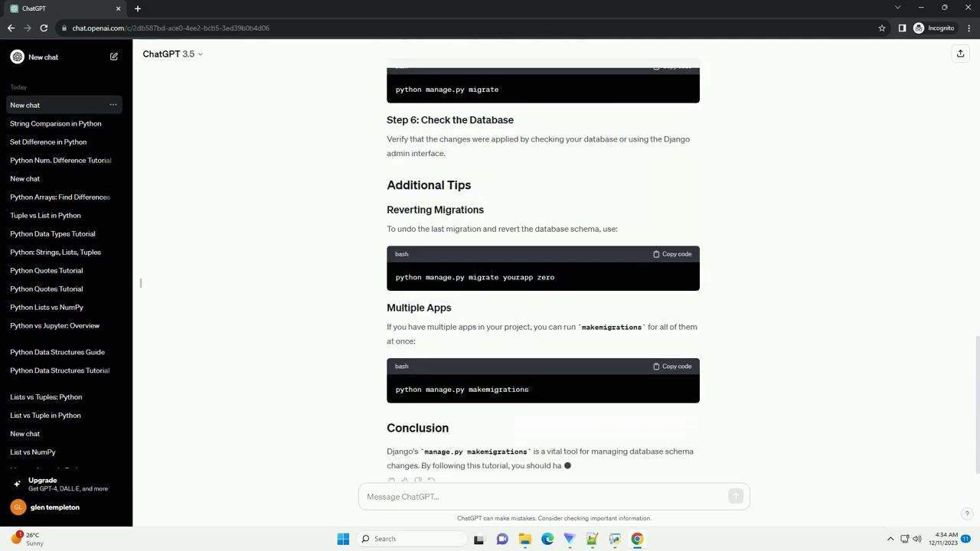Show hidden system tray icons
The height and width of the screenshot is (551, 980).
coord(890,539)
